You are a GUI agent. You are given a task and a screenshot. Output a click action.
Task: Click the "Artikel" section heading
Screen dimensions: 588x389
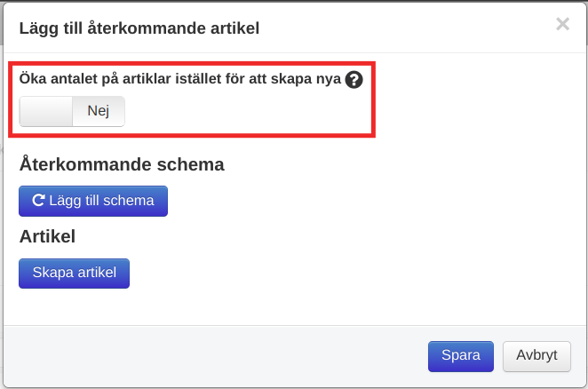(47, 236)
